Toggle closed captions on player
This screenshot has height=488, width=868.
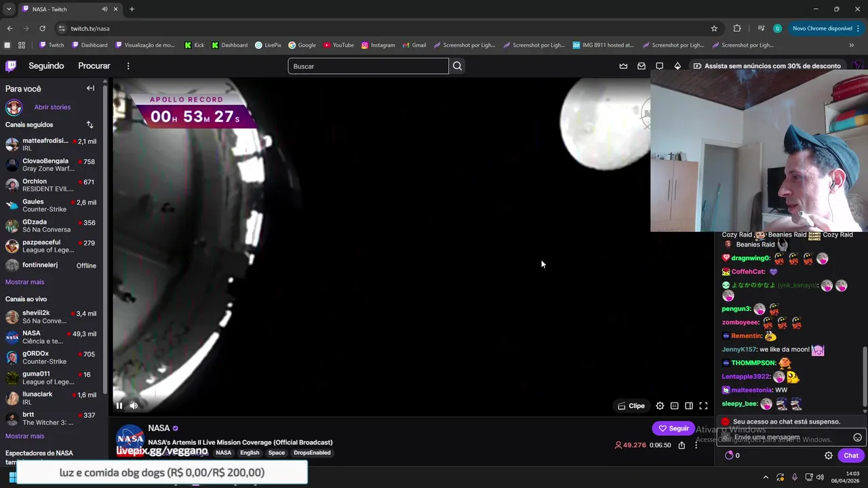(x=674, y=405)
